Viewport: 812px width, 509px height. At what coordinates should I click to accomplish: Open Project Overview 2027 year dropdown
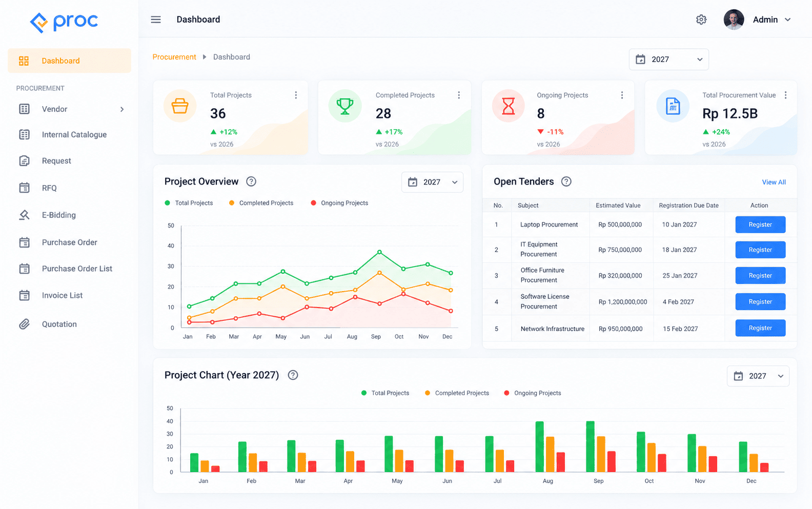click(x=432, y=182)
